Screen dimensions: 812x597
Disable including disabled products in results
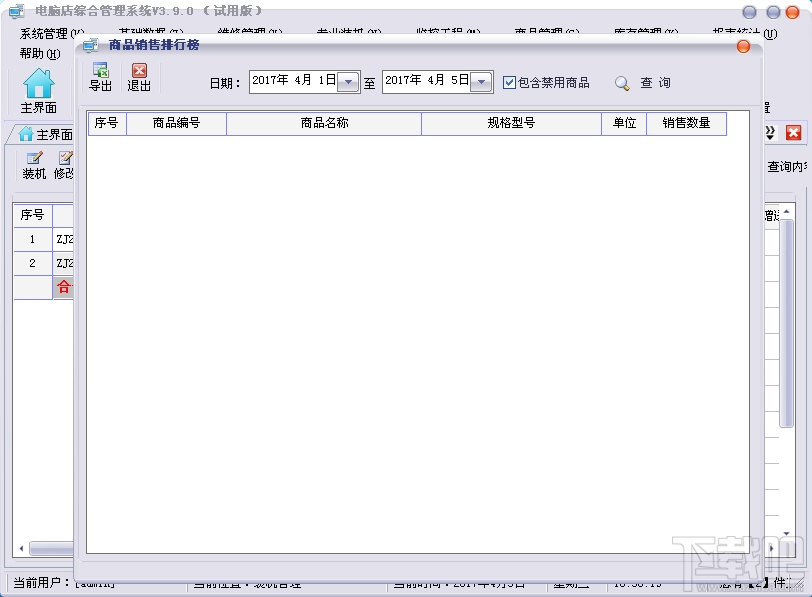pos(509,82)
